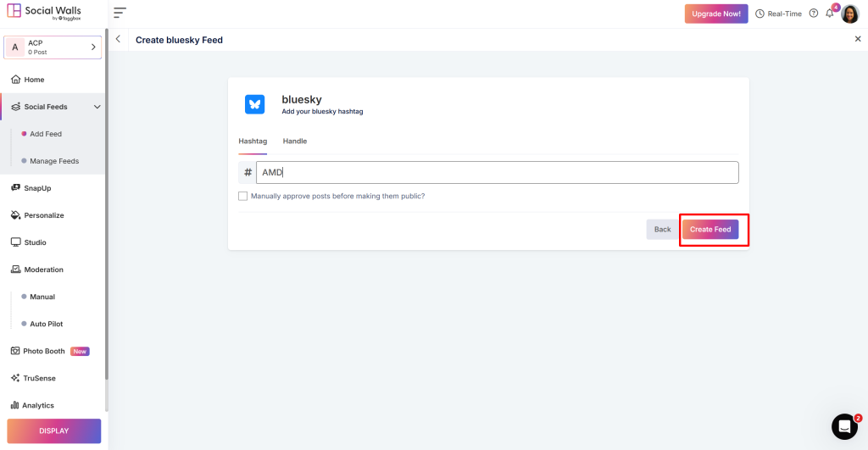Close the Create bluesky Feed panel
This screenshot has width=868, height=450.
pos(858,39)
